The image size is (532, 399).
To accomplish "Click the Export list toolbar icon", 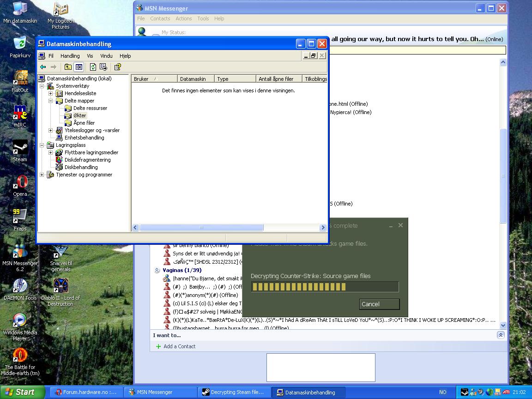I will coord(103,67).
